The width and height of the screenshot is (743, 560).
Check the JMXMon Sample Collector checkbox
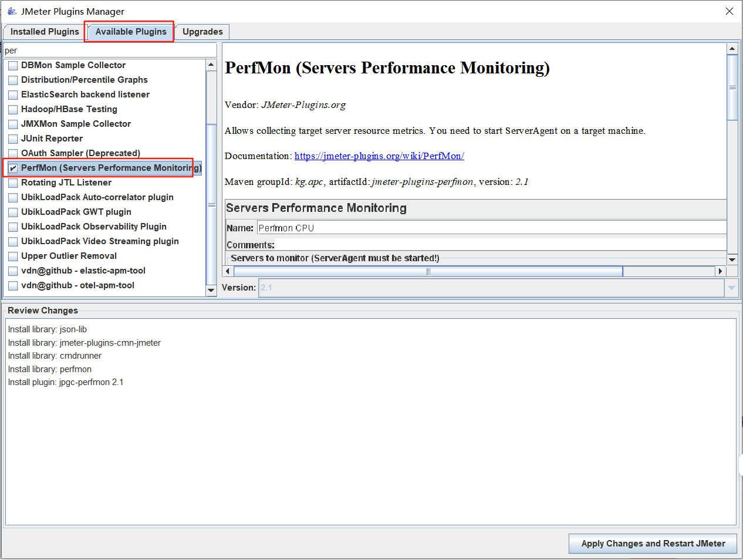[13, 124]
